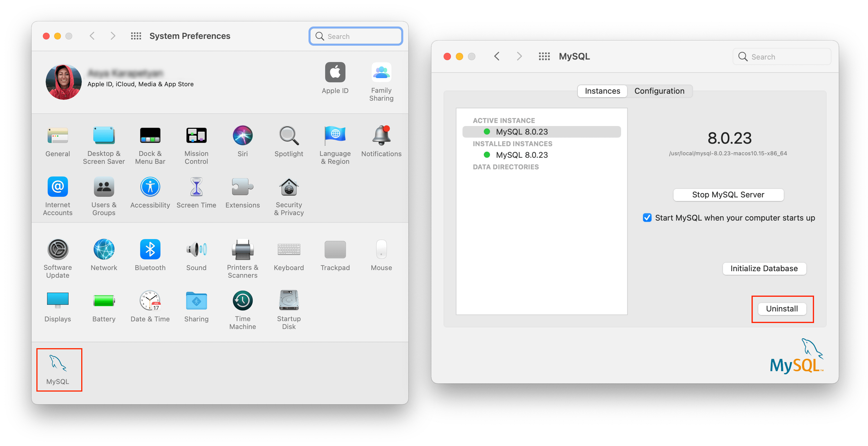868x446 pixels.
Task: Go back in System Preferences window
Action: (92, 36)
